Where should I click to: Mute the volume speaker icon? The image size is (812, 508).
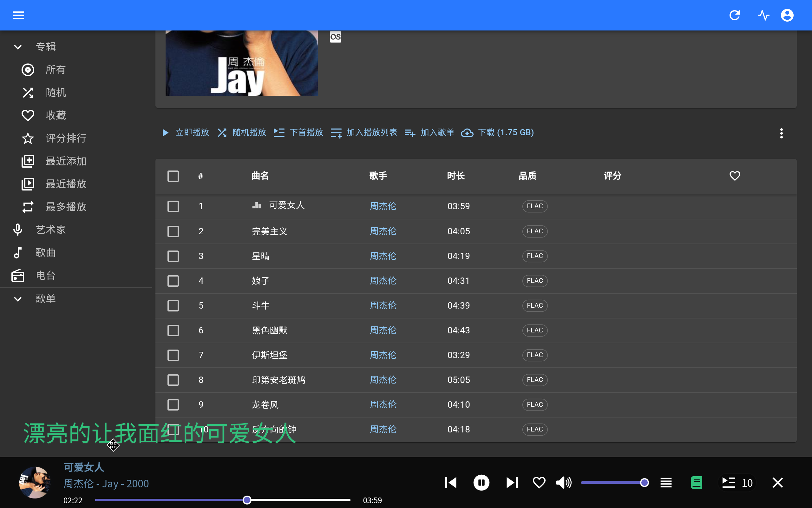(x=564, y=483)
